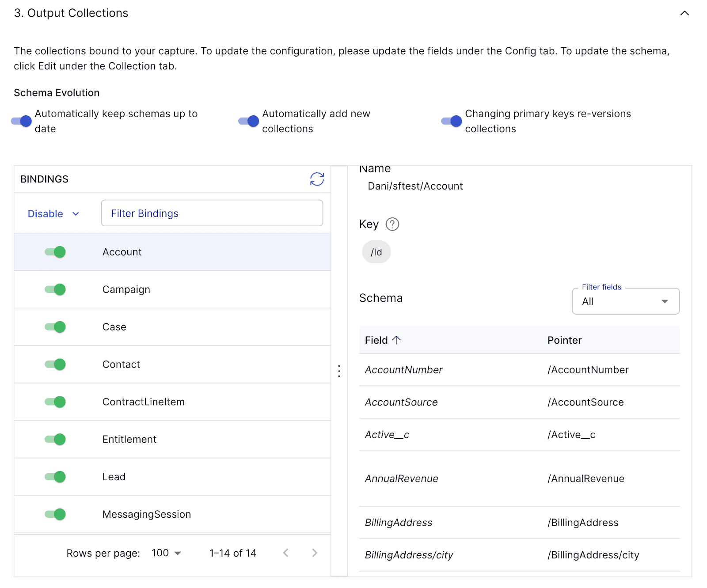The width and height of the screenshot is (707, 588).
Task: Turn off the Lead binding switch
Action: click(55, 477)
